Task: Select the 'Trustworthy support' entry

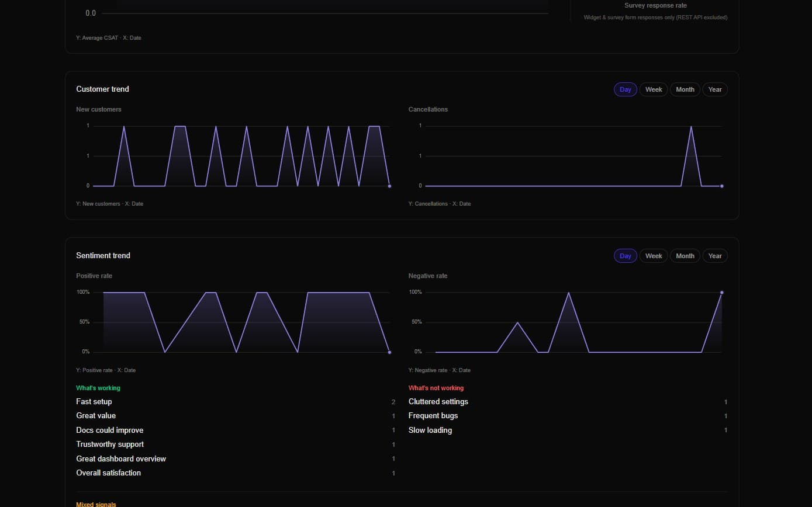Action: 236,445
